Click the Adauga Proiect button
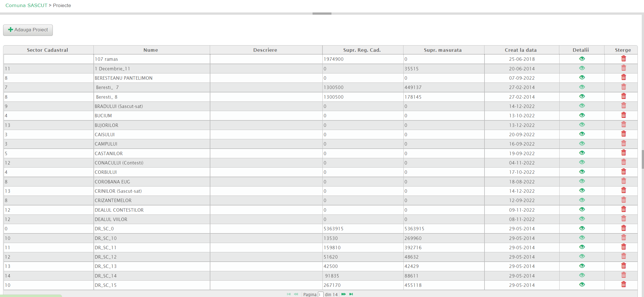Screen dimensions: 644x297 [x=28, y=30]
